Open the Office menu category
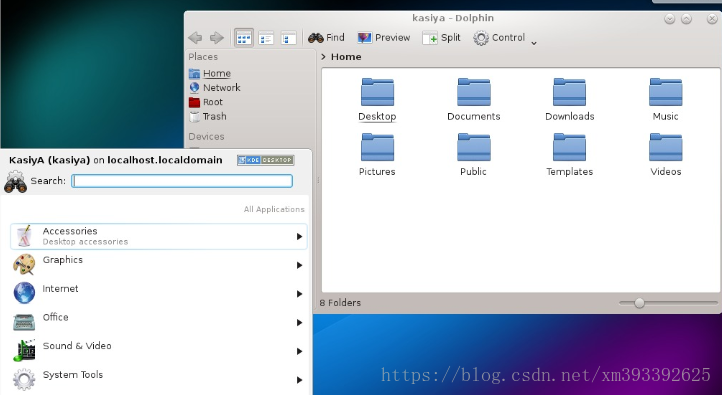The image size is (722, 395). pos(158,322)
